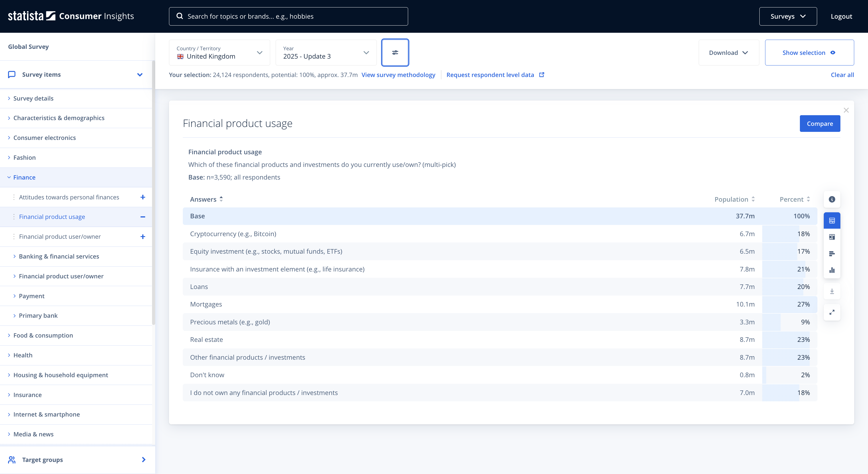868x474 pixels.
Task: Expand the Consumer electronics category
Action: pyautogui.click(x=45, y=138)
